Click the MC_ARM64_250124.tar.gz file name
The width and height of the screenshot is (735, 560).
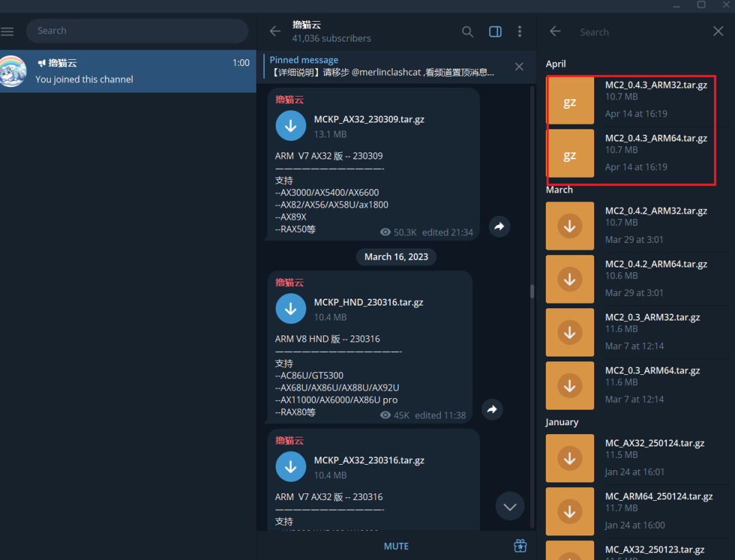coord(659,496)
